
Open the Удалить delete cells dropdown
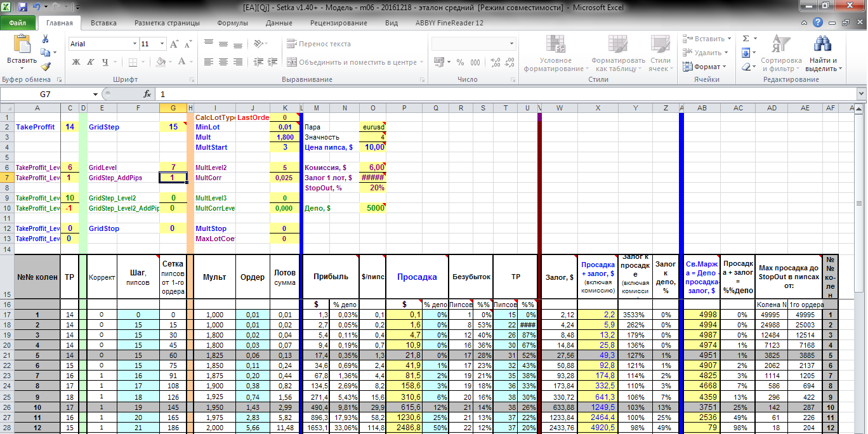click(x=728, y=53)
